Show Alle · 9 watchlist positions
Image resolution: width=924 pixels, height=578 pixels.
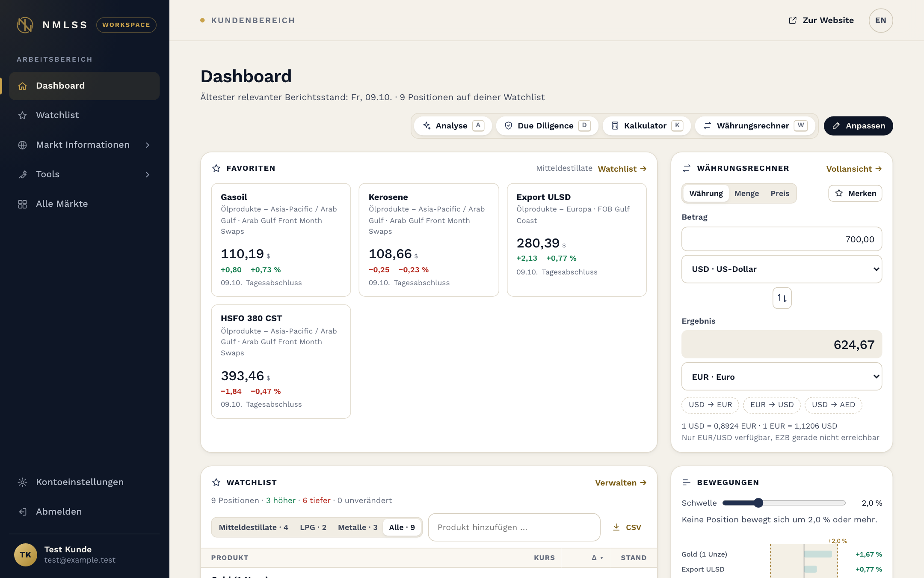click(x=402, y=527)
